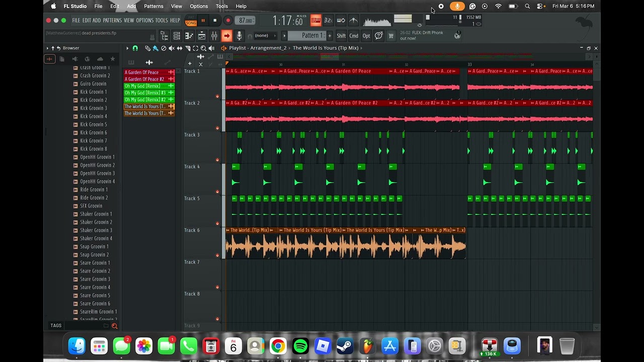Click the orange arrow toolbar button
This screenshot has width=644, height=362.
click(227, 36)
